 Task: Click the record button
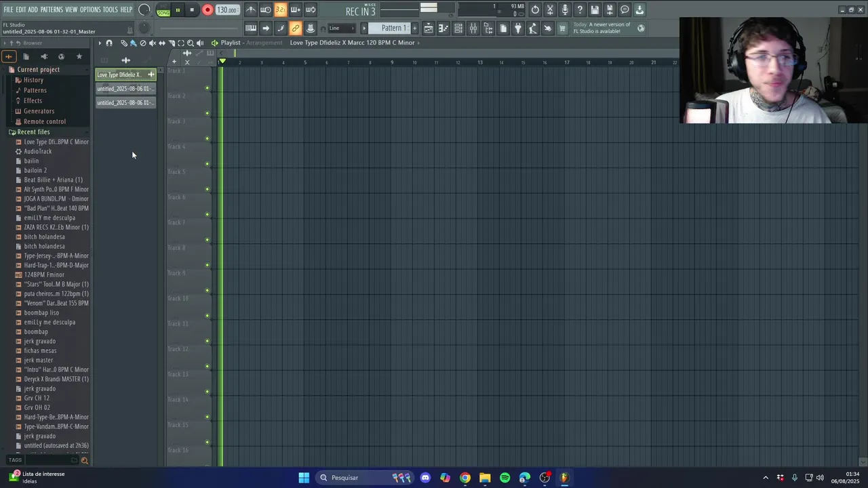point(208,10)
